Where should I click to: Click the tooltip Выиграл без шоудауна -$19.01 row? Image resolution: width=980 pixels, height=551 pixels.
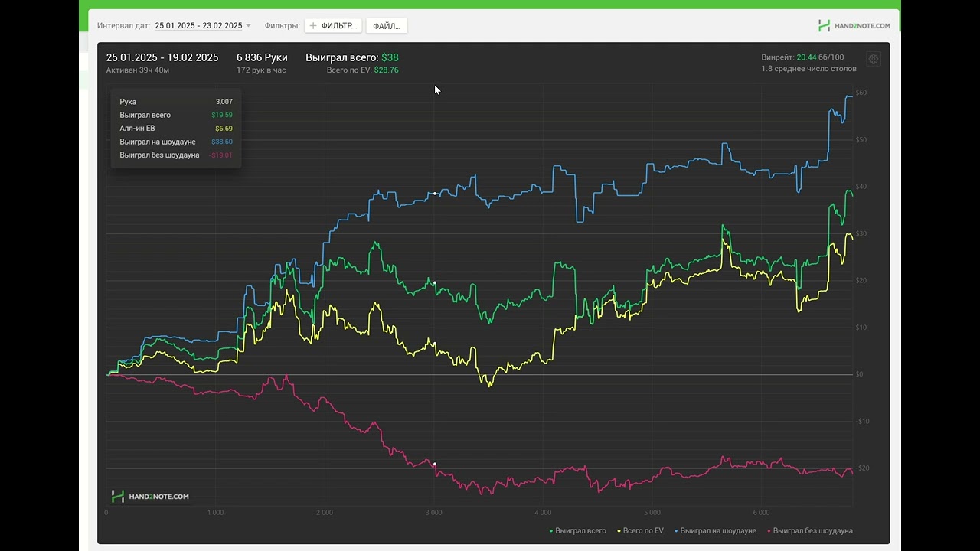tap(176, 155)
